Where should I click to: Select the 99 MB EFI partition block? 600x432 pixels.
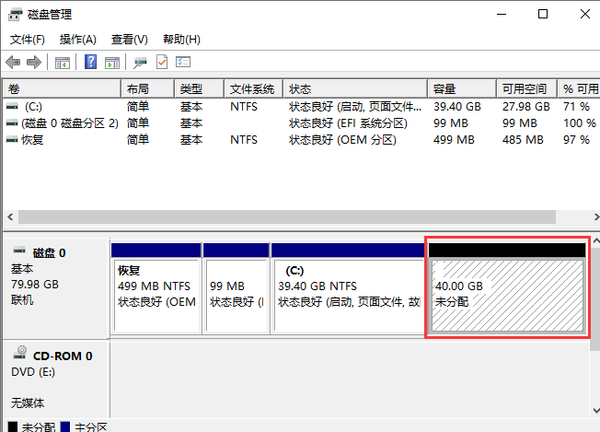point(234,295)
